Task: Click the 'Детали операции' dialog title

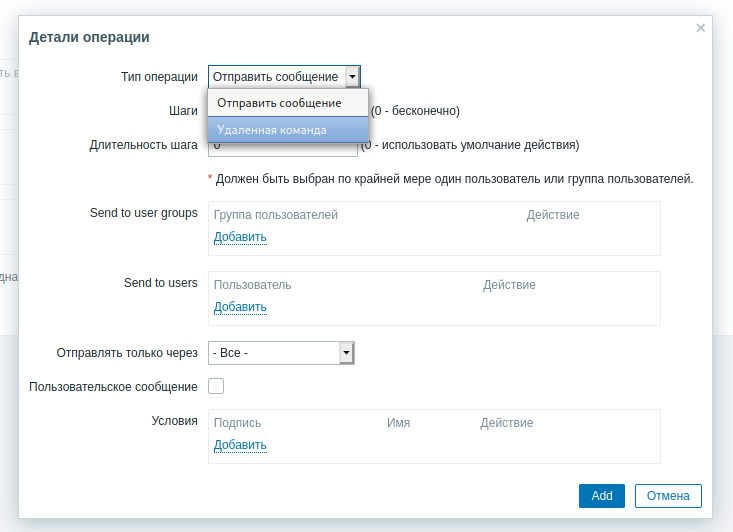Action: 89,38
